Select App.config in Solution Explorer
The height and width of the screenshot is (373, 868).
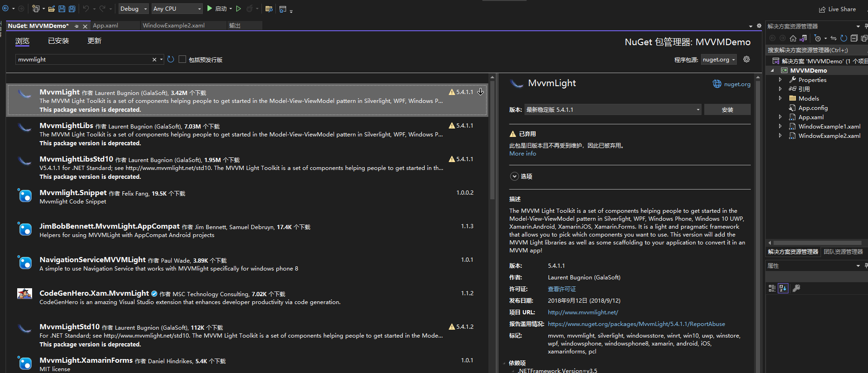813,108
